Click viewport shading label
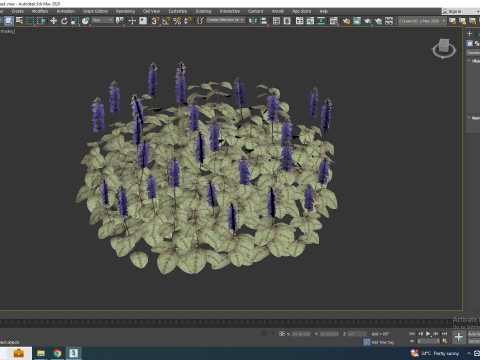480x360 pixels. pos(7,31)
